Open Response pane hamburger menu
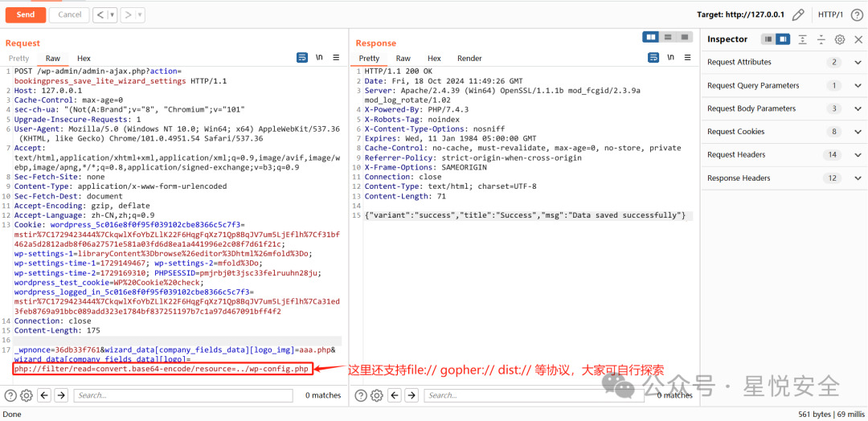The height and width of the screenshot is (421, 868). click(x=687, y=57)
